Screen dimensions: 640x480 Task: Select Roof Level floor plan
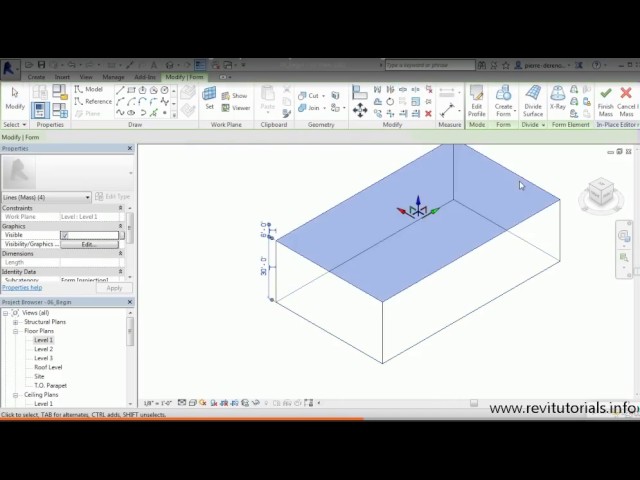tap(48, 367)
